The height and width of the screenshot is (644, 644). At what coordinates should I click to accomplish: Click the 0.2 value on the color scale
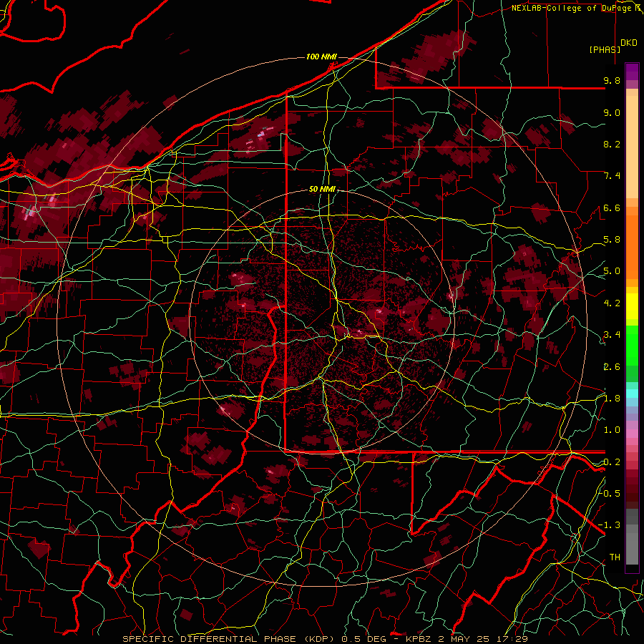(612, 462)
